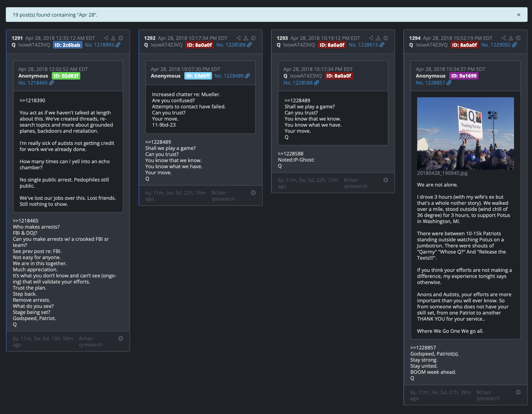Click the X icon in post 1294 footer

click(518, 392)
